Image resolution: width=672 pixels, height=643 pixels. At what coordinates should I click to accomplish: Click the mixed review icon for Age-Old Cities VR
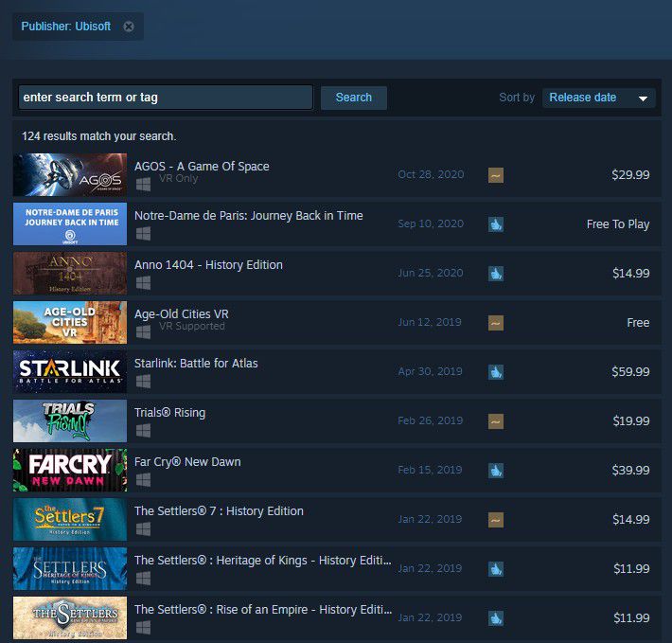[495, 323]
